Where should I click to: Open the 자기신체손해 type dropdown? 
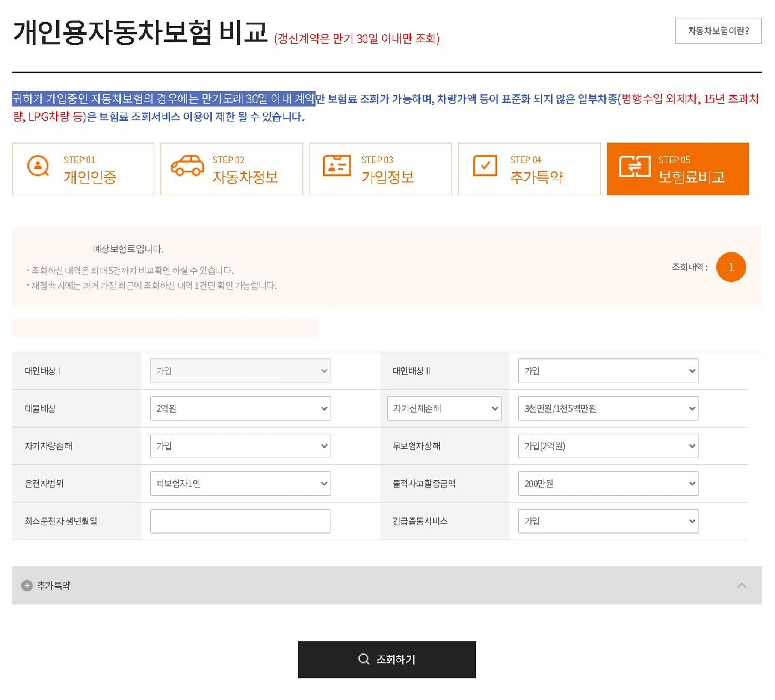pos(444,408)
